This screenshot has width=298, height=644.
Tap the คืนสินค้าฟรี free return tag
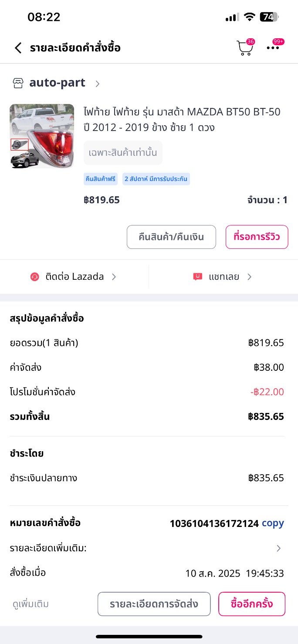pyautogui.click(x=101, y=179)
